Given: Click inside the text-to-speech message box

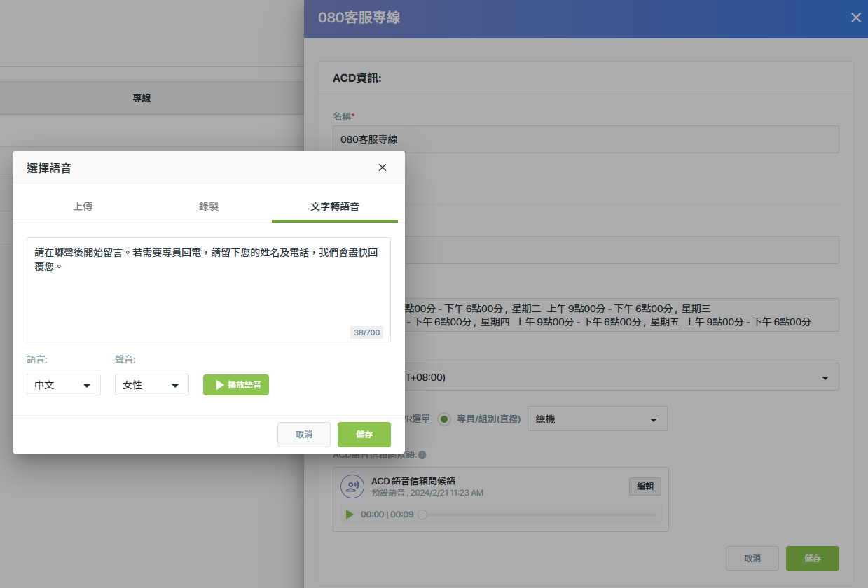Looking at the screenshot, I should click(x=209, y=290).
